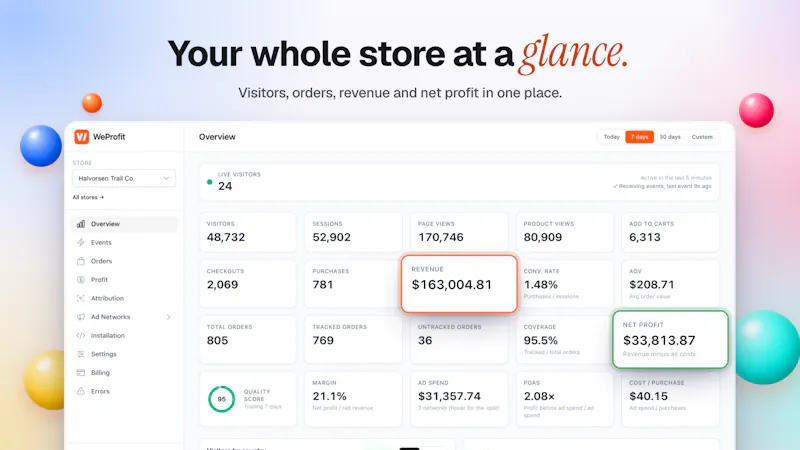Click the Overview page heading
The width and height of the screenshot is (800, 450).
217,137
